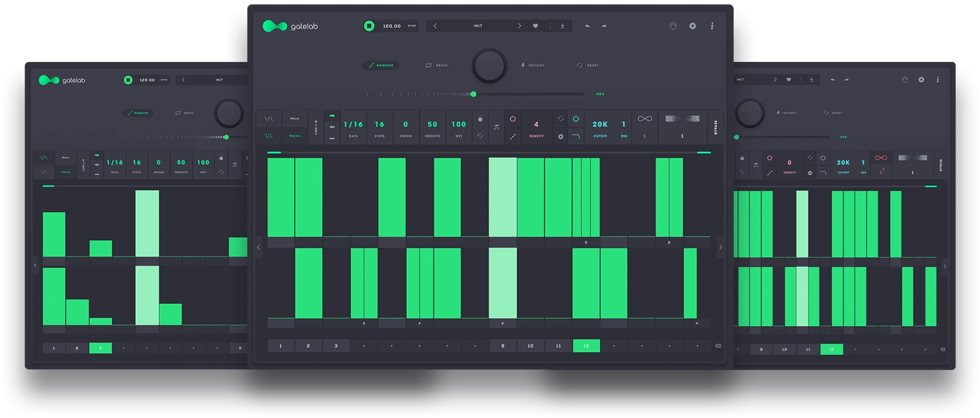Select pattern slot 10 in center window
Viewport: 980px width, 418px height.
click(530, 346)
